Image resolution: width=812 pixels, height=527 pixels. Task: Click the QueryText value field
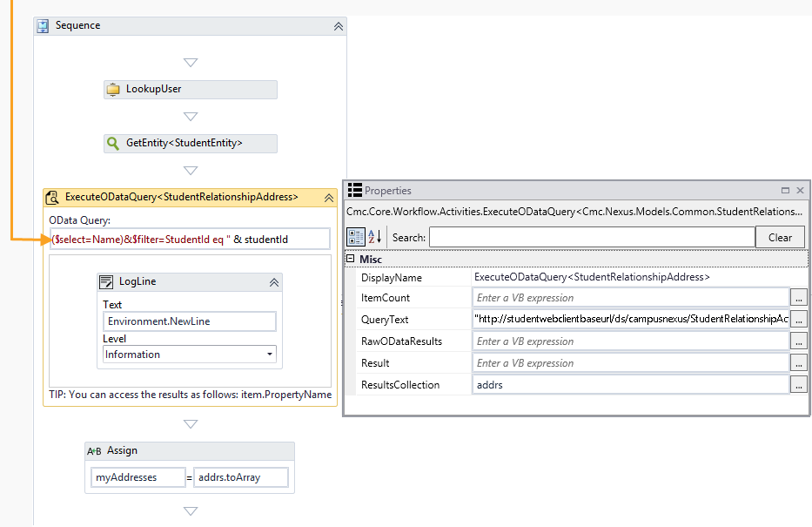(x=630, y=319)
